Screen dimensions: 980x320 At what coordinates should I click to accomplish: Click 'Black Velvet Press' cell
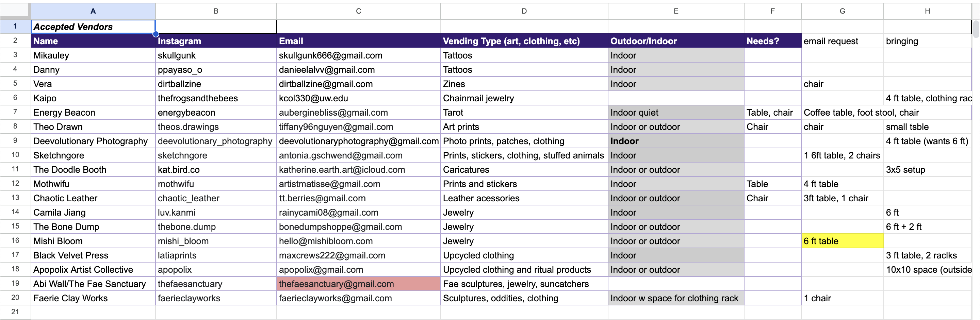(x=93, y=255)
